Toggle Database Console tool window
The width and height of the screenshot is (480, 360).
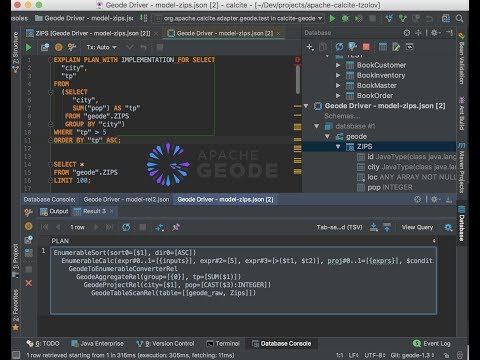coord(281,343)
